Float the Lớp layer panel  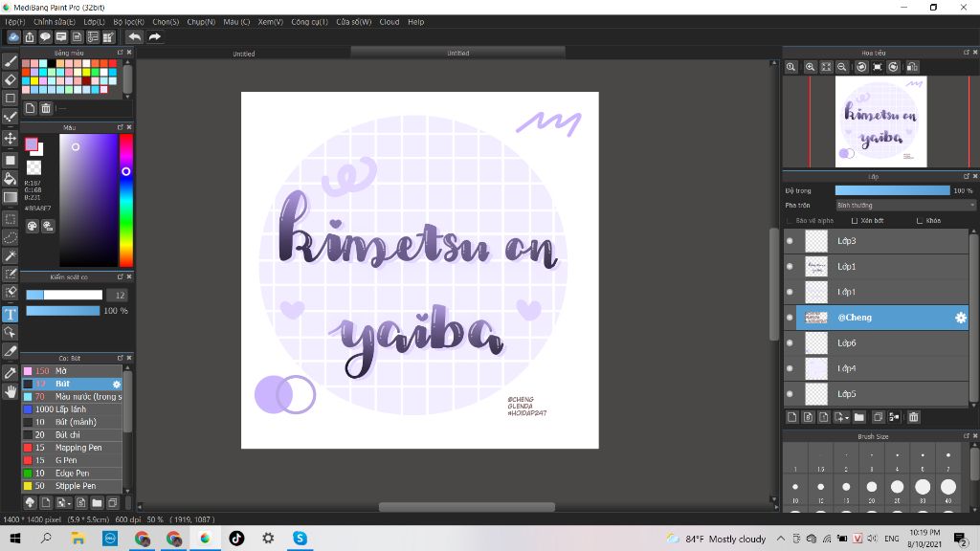967,177
